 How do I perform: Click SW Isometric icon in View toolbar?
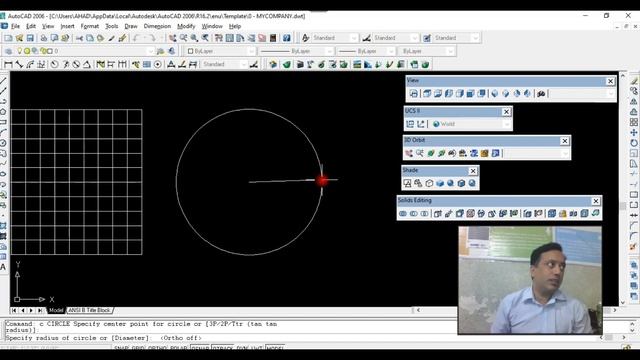[495, 94]
